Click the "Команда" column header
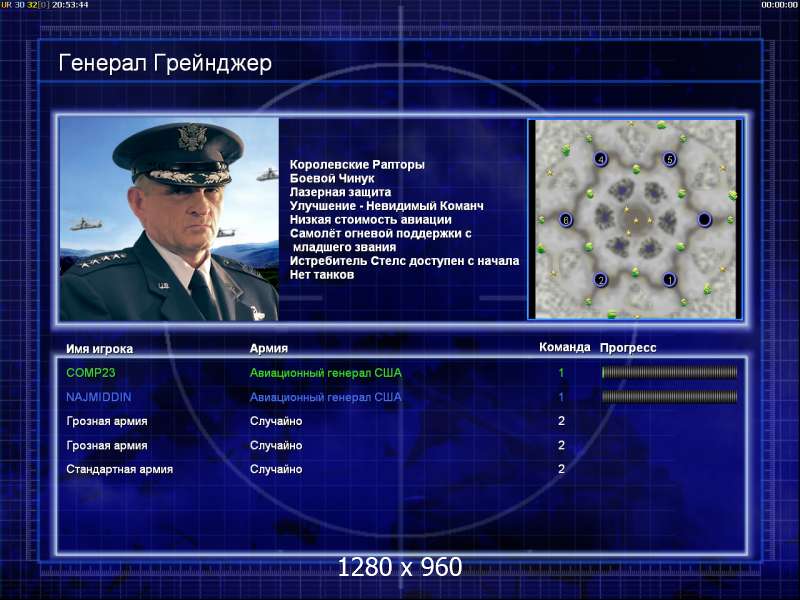Image resolution: width=800 pixels, height=600 pixels. point(565,347)
